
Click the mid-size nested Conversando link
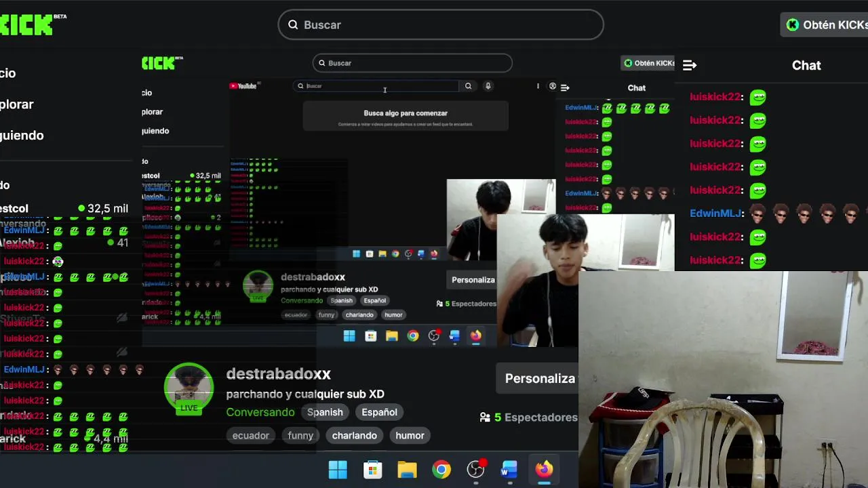point(302,301)
